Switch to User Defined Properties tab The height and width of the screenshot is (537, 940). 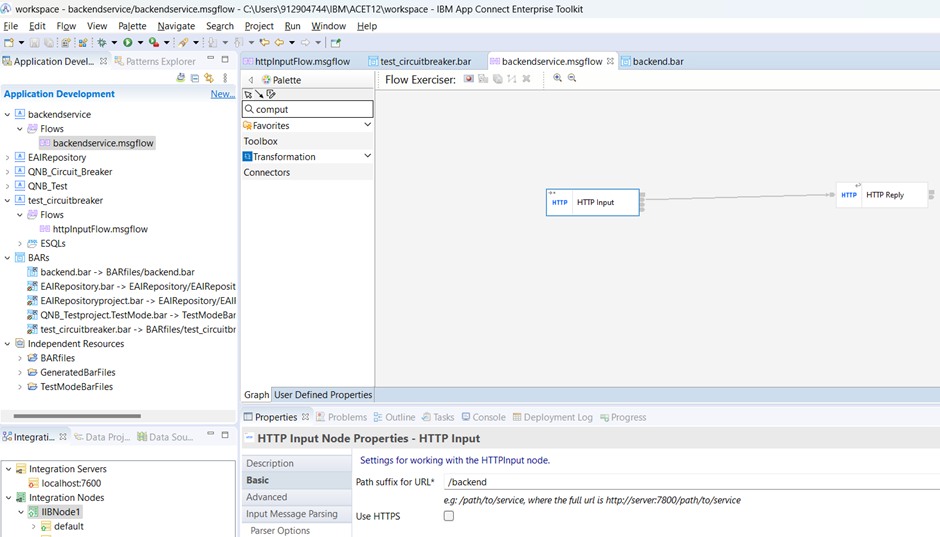[323, 394]
